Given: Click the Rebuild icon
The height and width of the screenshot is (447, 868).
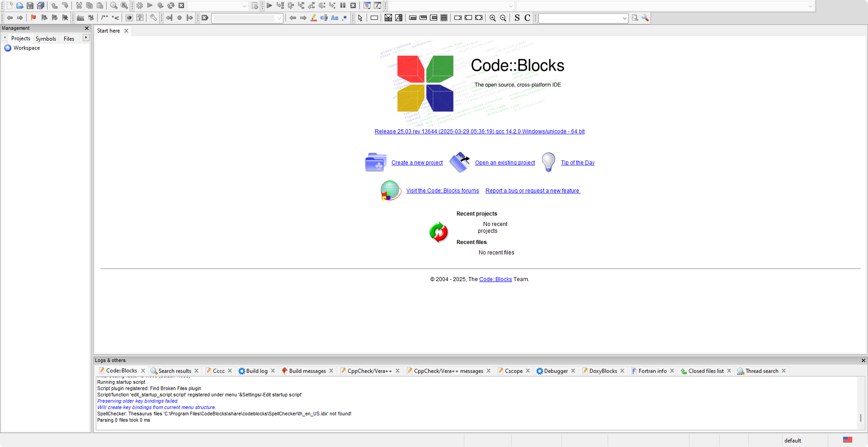Looking at the screenshot, I should (171, 5).
